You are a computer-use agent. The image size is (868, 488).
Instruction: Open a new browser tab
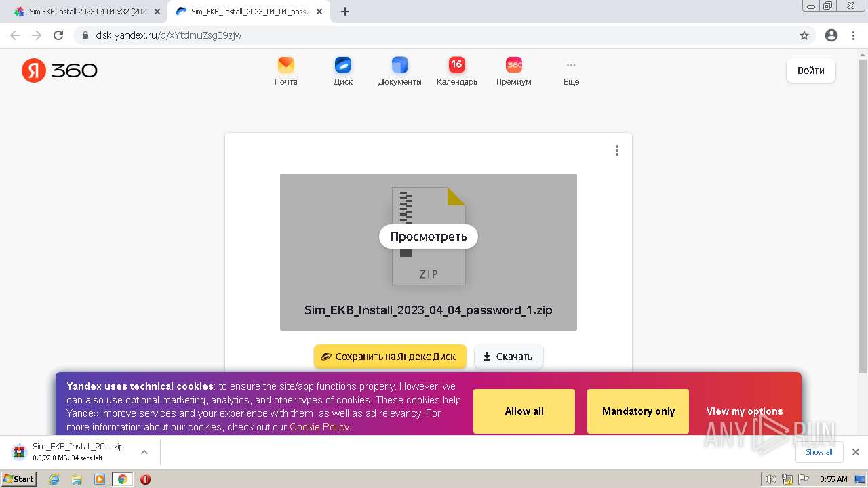click(x=345, y=12)
